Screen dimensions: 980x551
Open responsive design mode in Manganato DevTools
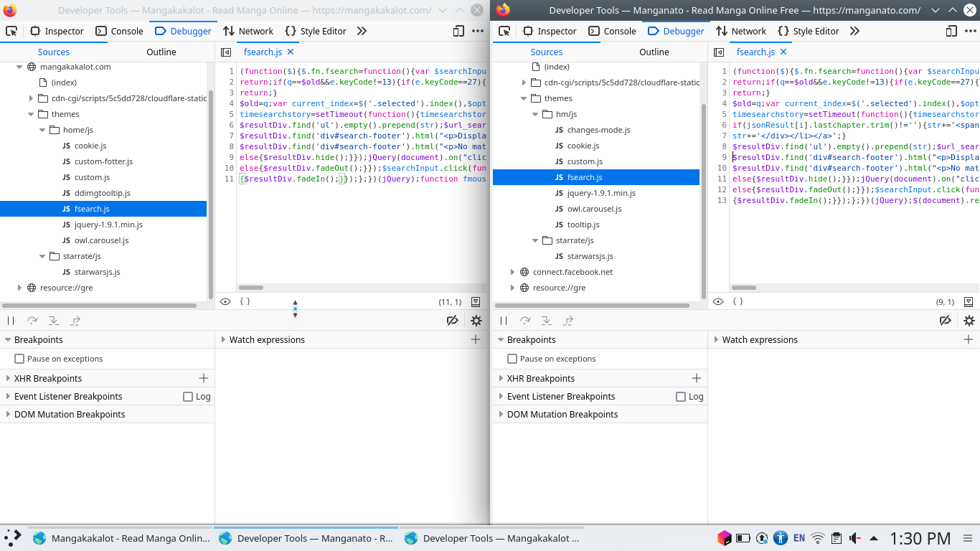point(951,31)
